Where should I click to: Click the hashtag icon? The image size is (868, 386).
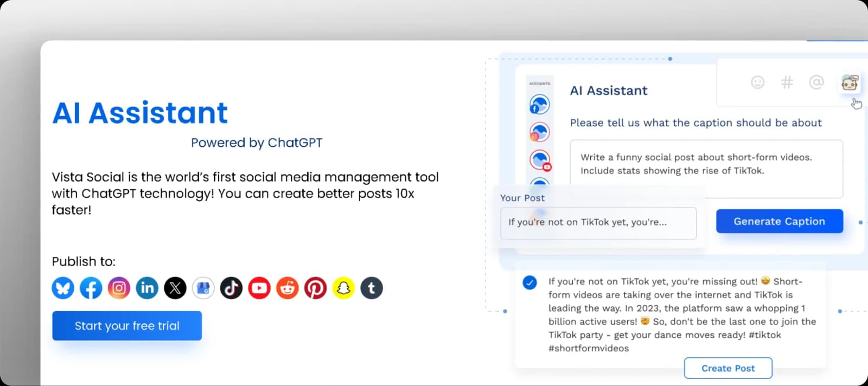click(787, 82)
